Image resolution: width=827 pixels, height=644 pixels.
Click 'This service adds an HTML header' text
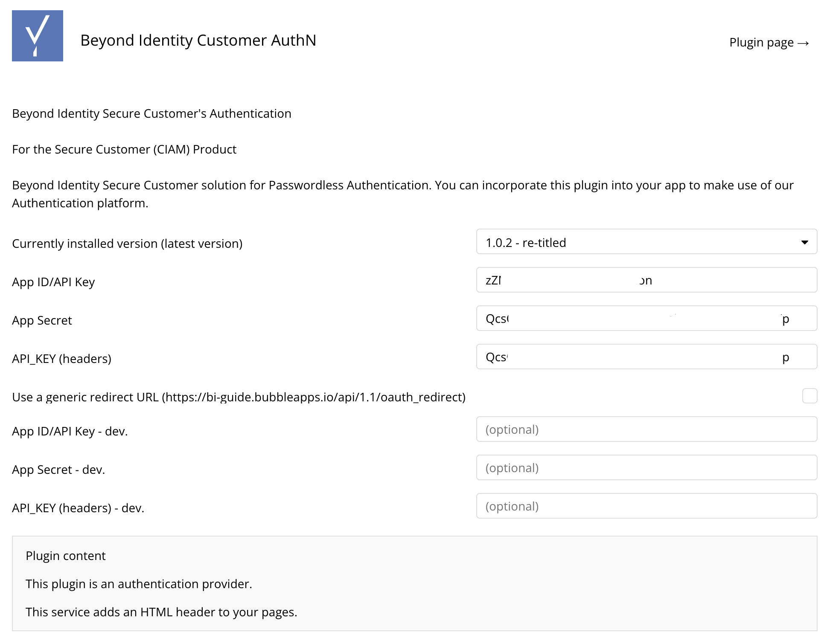(x=161, y=612)
